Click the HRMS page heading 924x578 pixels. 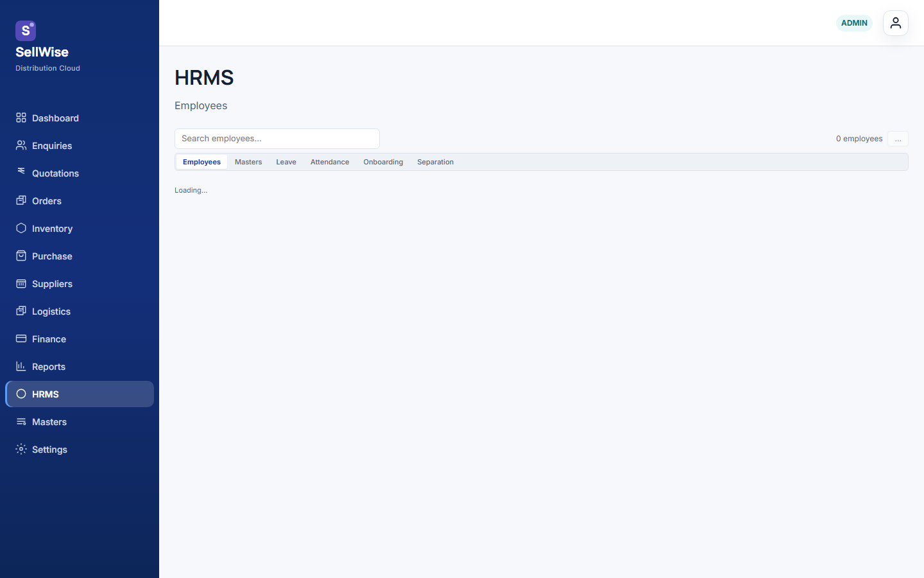coord(204,78)
